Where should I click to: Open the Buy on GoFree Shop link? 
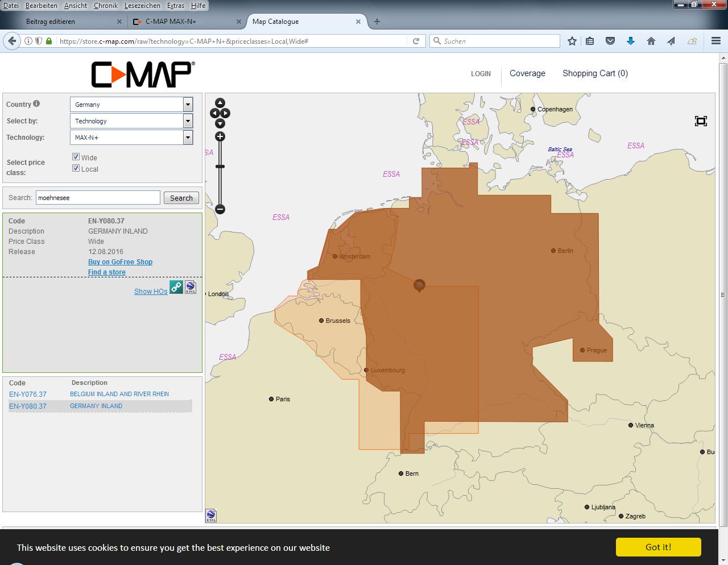click(120, 262)
